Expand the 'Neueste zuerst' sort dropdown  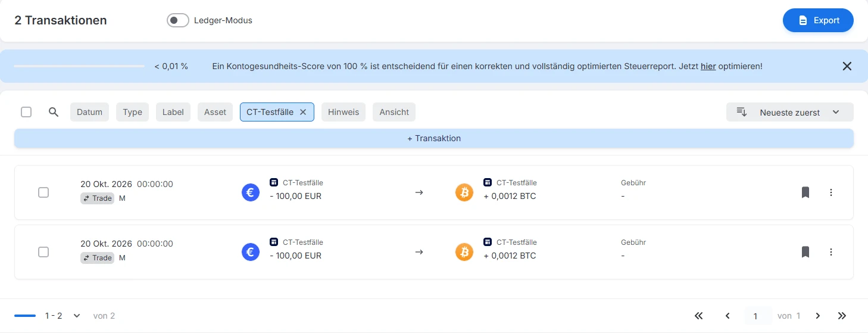[x=790, y=112]
